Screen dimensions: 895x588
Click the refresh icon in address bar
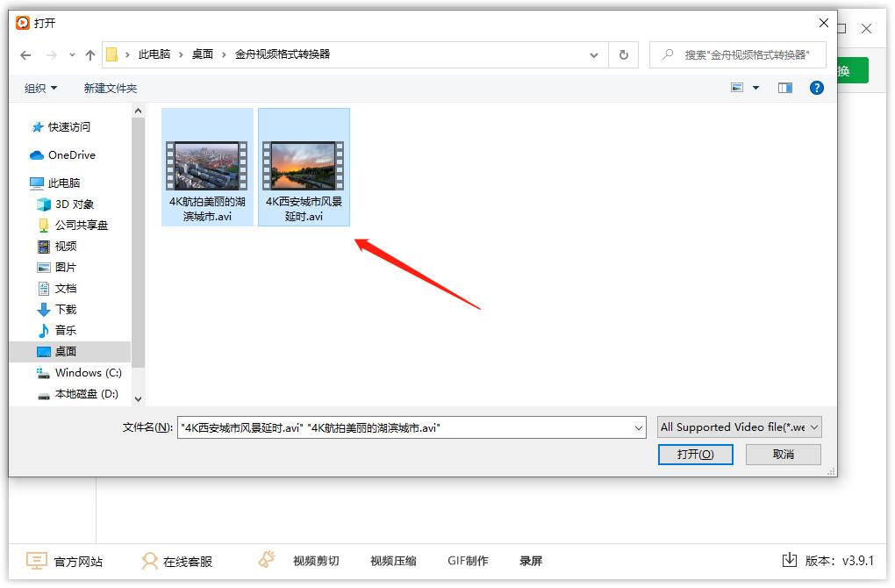click(623, 54)
